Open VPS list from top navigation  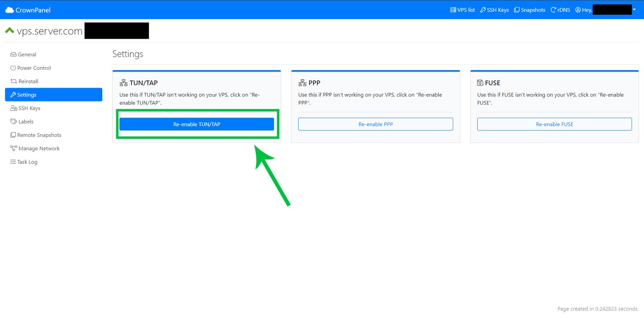[462, 10]
